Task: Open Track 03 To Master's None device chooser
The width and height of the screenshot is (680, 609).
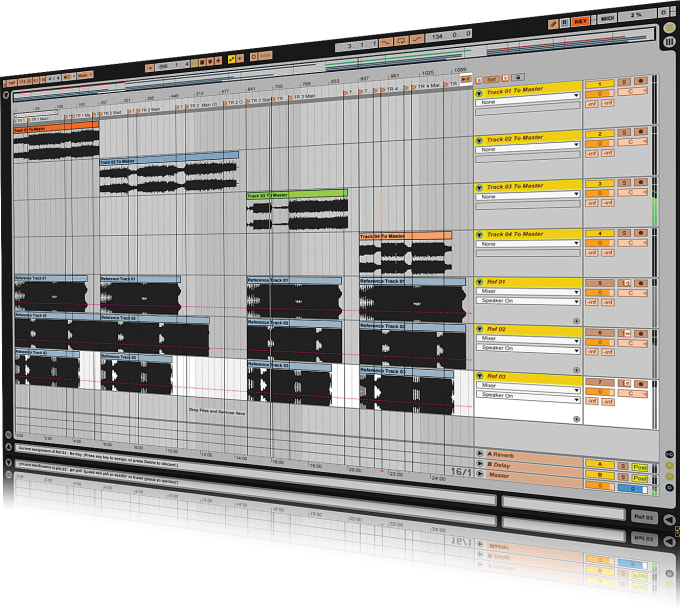Action: pos(528,196)
